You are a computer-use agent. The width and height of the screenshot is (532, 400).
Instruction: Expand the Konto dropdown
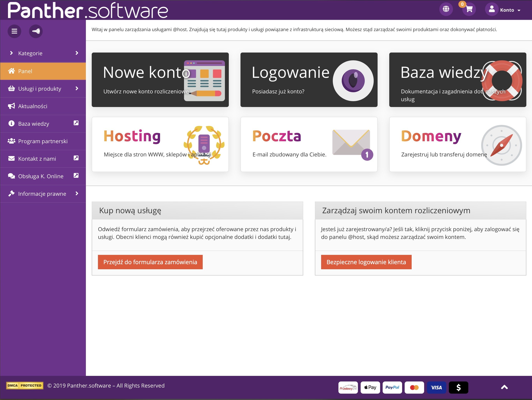click(510, 10)
